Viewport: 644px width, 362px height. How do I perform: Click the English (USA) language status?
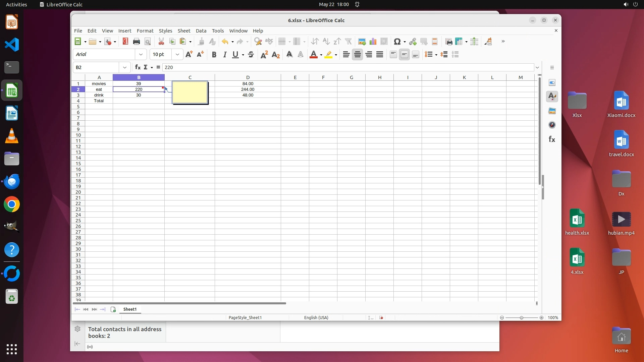pos(316,318)
